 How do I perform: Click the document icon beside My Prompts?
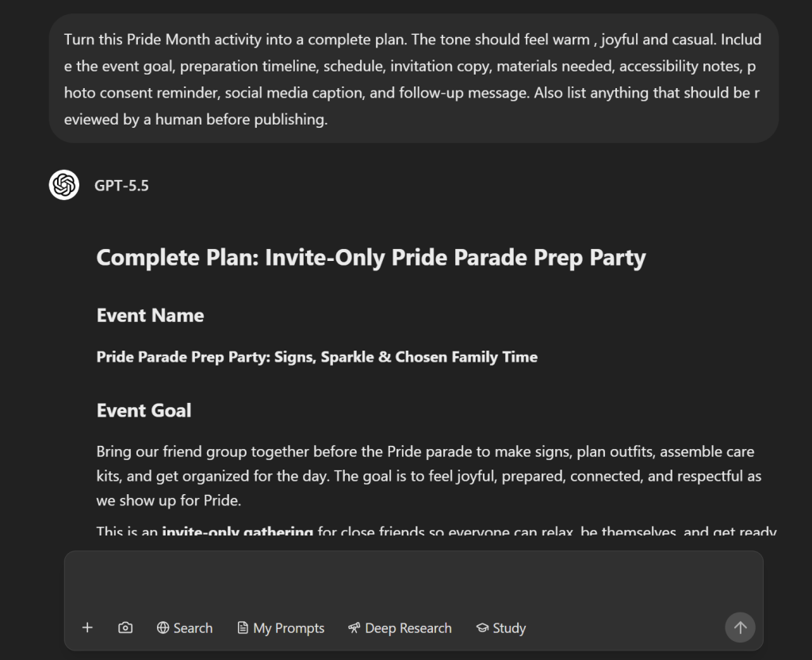click(x=243, y=628)
